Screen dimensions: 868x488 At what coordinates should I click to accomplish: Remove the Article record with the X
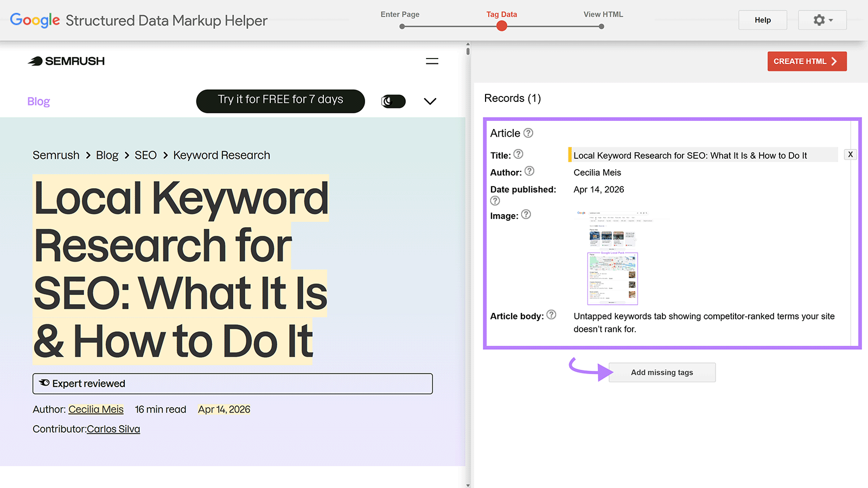pos(850,154)
